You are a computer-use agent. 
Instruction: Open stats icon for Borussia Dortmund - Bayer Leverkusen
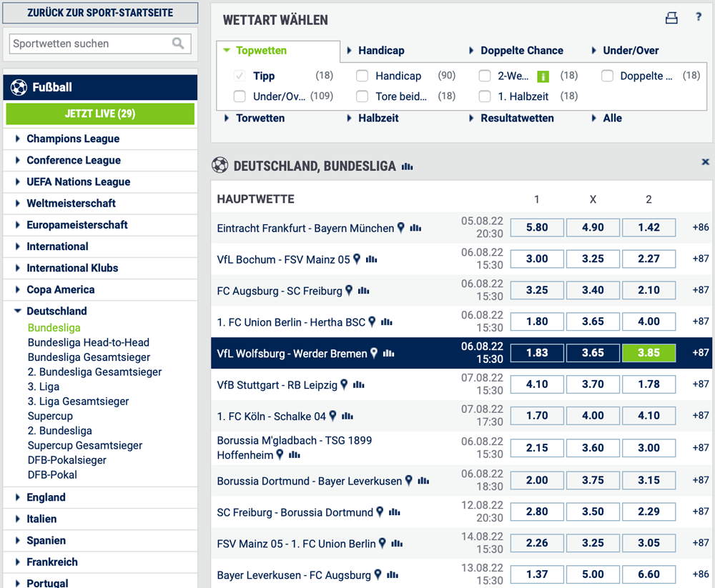click(423, 481)
